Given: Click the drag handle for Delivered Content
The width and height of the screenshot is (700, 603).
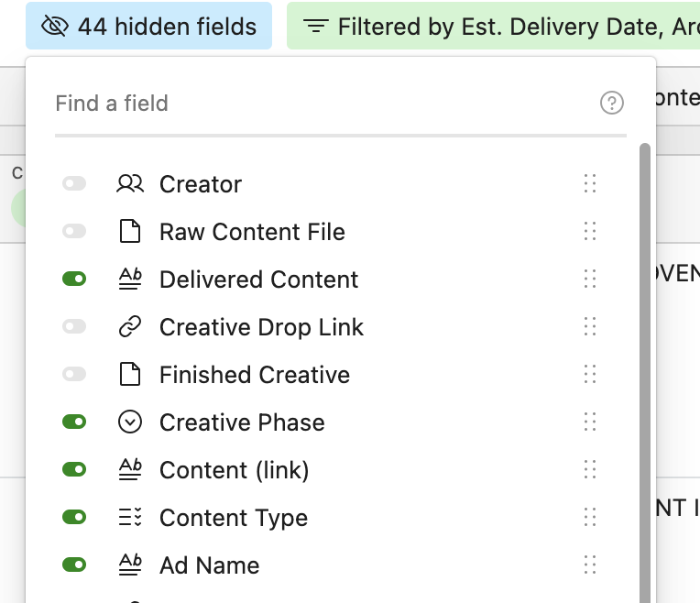Looking at the screenshot, I should [590, 280].
